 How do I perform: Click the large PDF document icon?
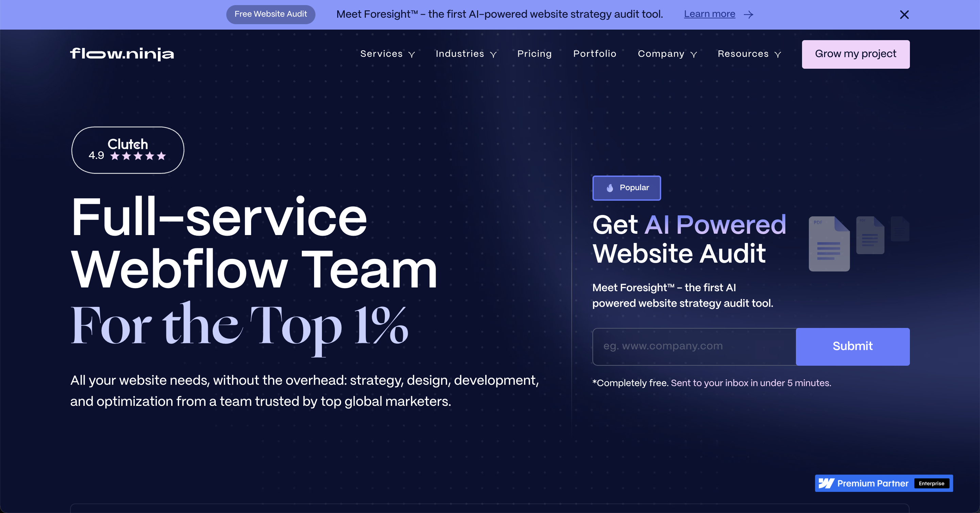tap(829, 244)
